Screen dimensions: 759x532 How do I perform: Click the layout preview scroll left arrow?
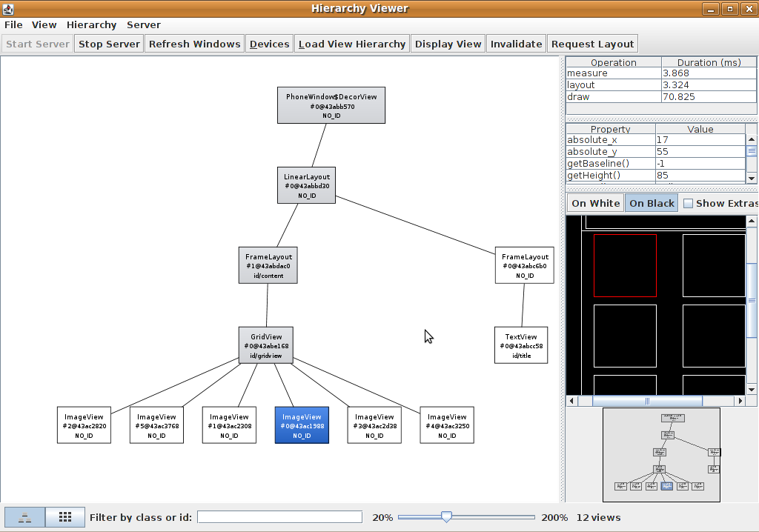tap(572, 401)
